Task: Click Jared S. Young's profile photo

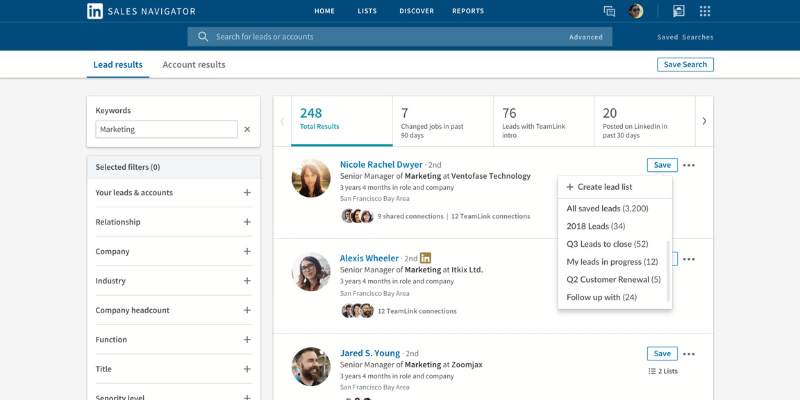Action: (311, 367)
